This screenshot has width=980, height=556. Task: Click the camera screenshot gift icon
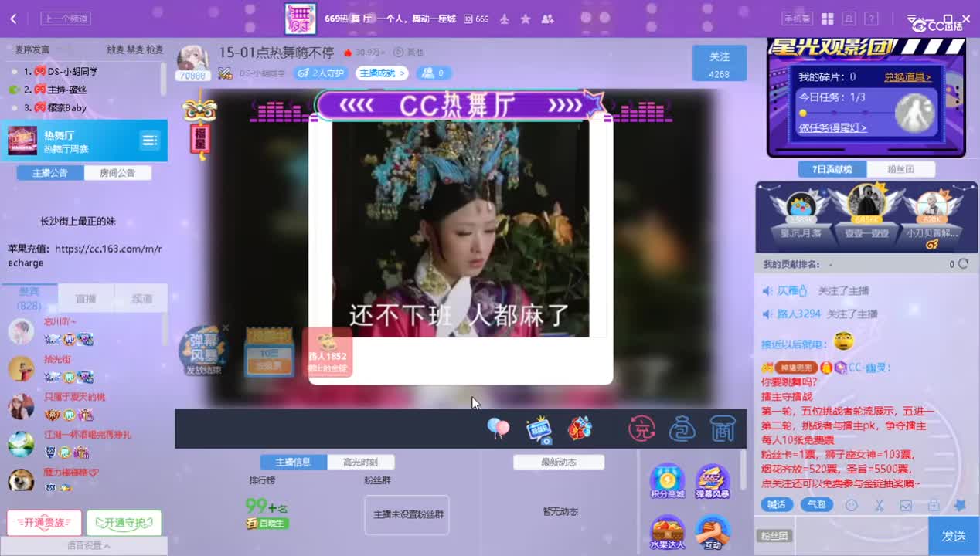539,429
